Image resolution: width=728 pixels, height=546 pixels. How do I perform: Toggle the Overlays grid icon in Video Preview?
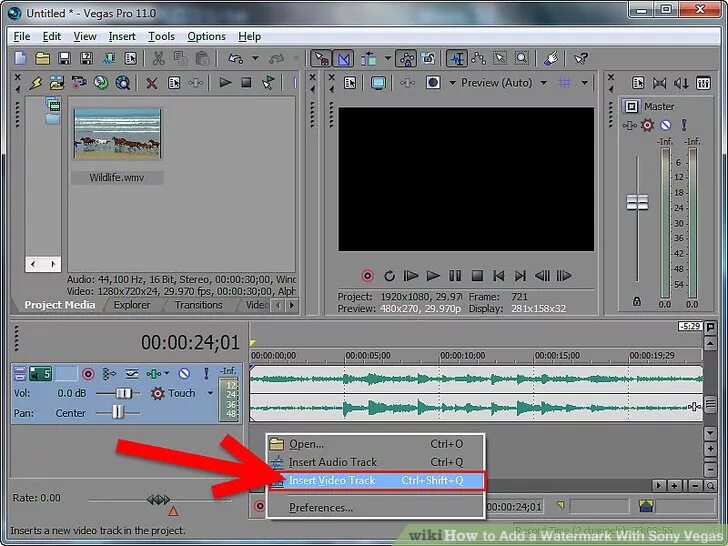click(565, 83)
